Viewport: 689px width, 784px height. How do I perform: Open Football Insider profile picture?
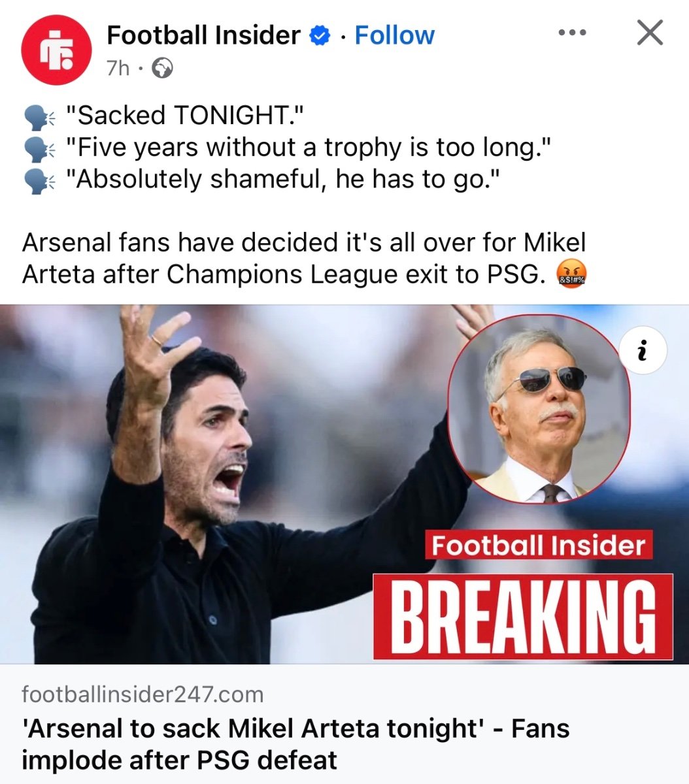[x=56, y=50]
